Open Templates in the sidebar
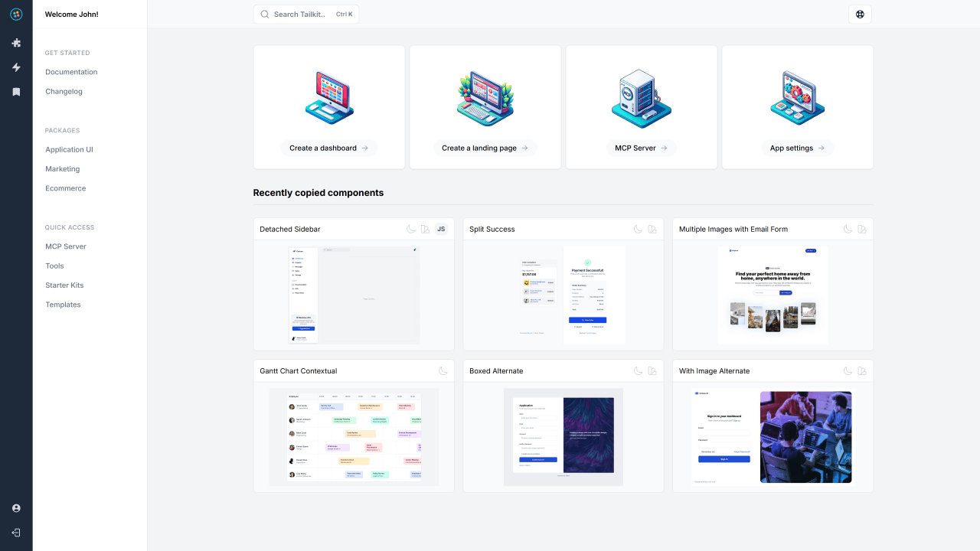980x551 pixels. (x=63, y=305)
